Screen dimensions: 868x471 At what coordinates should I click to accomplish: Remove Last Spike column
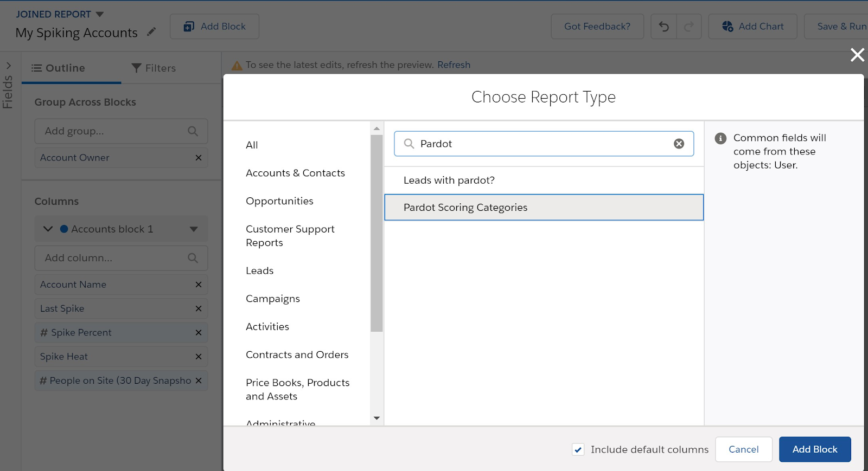pyautogui.click(x=199, y=308)
